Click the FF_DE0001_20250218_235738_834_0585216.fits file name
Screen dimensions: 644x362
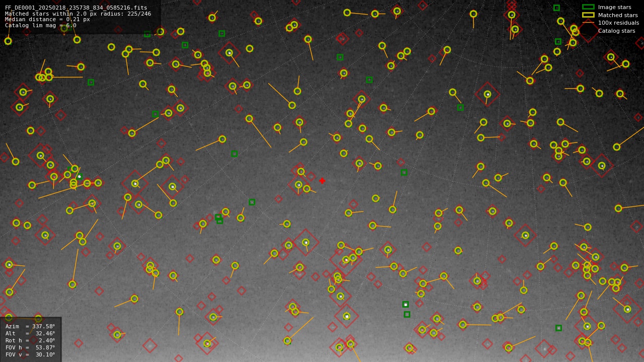(x=76, y=8)
